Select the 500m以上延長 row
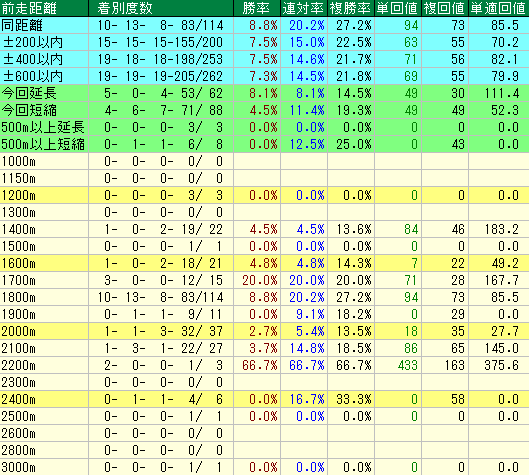The height and width of the screenshot is (475, 529). pos(264,127)
